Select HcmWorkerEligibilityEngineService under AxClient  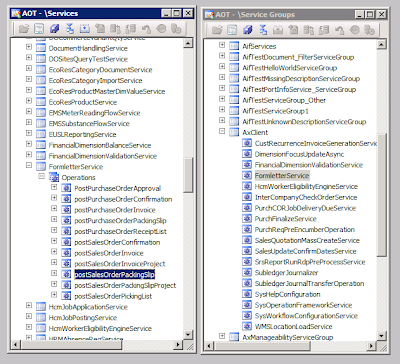306,186
